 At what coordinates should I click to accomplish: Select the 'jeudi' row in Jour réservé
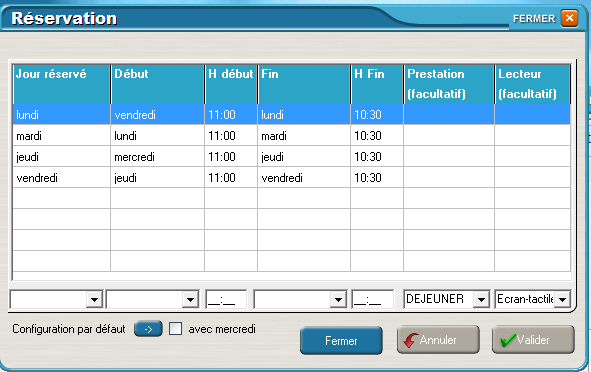62,157
